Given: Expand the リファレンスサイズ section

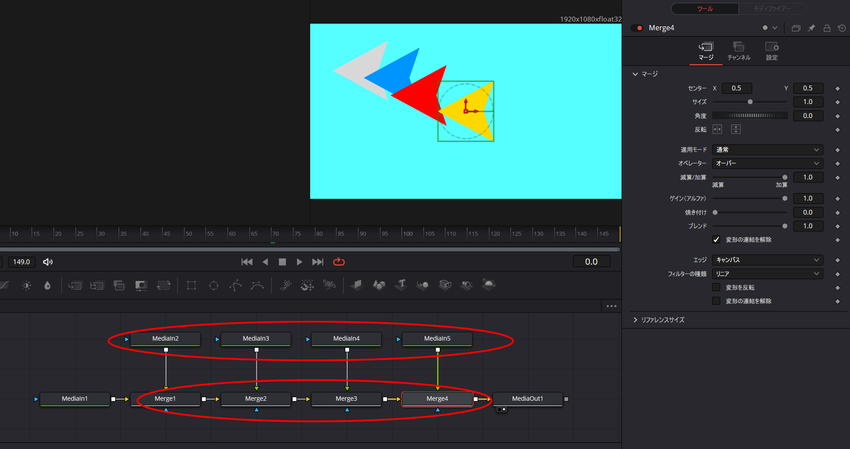Looking at the screenshot, I should (635, 320).
